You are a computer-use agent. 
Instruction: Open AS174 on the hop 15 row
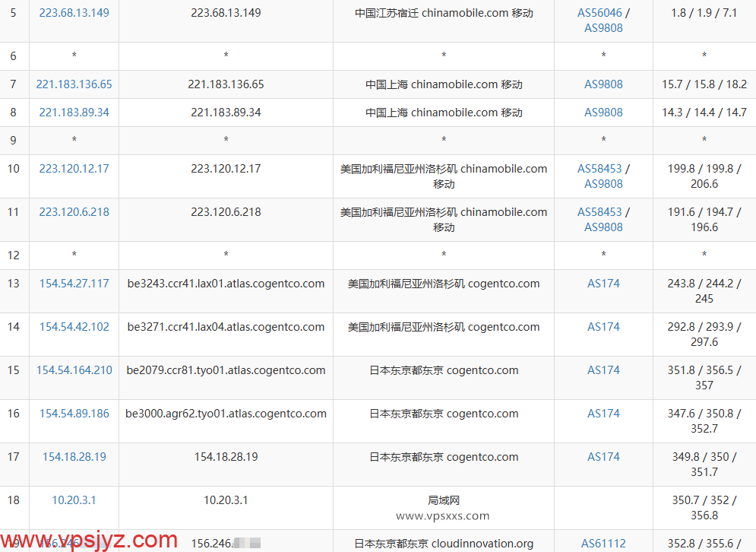(603, 370)
